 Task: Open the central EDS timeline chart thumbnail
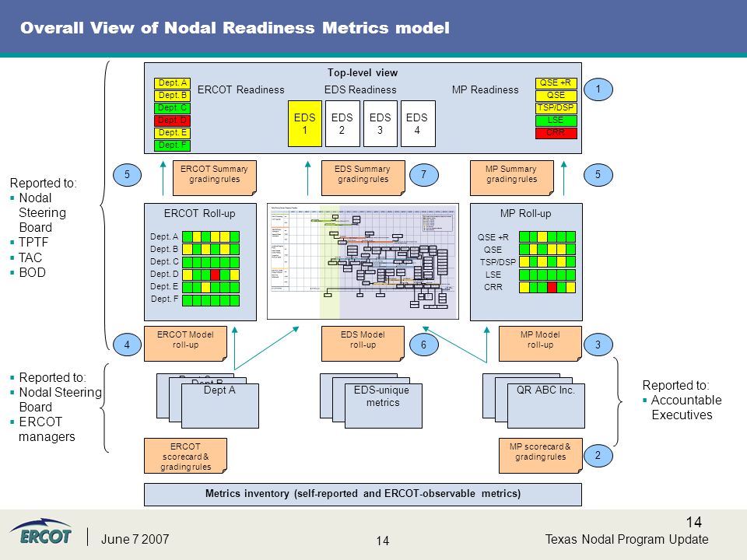[363, 261]
